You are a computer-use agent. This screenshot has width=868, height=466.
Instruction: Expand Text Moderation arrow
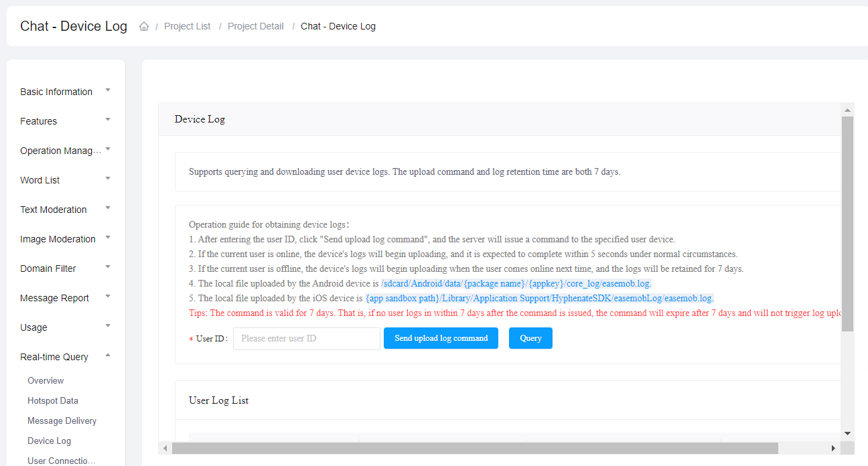point(108,208)
